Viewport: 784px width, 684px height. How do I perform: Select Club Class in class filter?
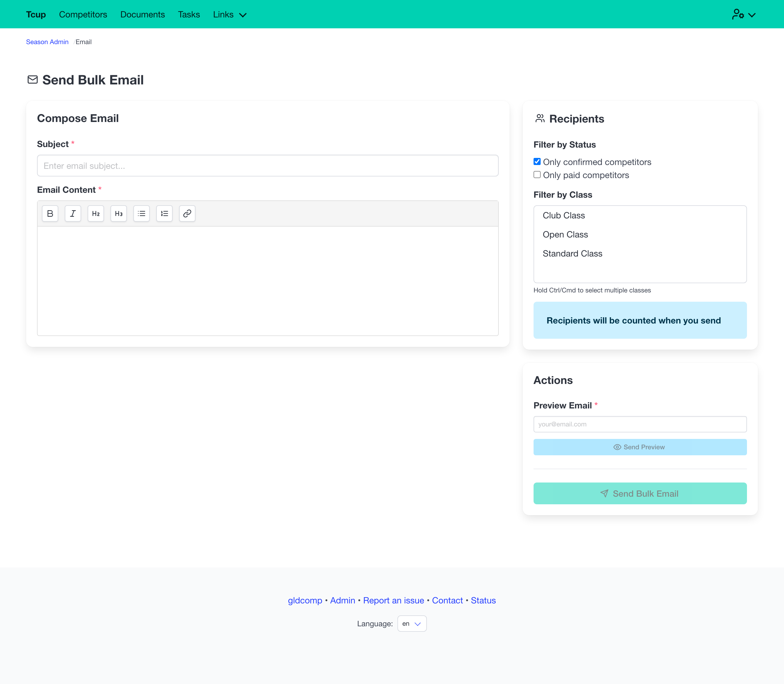click(x=640, y=215)
